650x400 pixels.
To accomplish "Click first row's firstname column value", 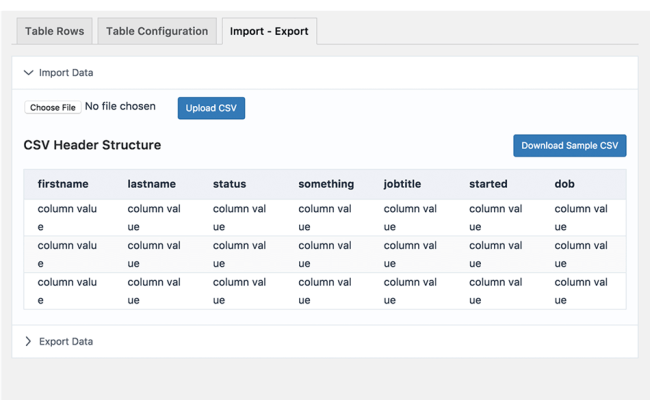I will pyautogui.click(x=67, y=217).
